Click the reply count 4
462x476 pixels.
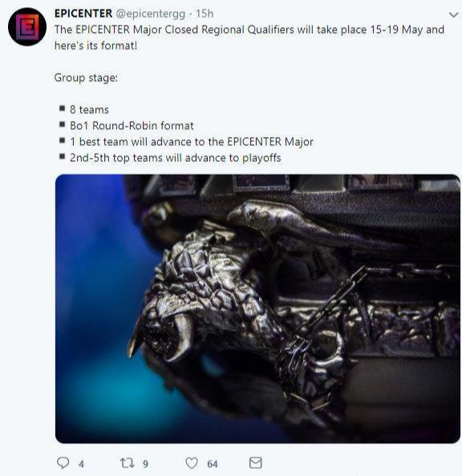pyautogui.click(x=81, y=464)
